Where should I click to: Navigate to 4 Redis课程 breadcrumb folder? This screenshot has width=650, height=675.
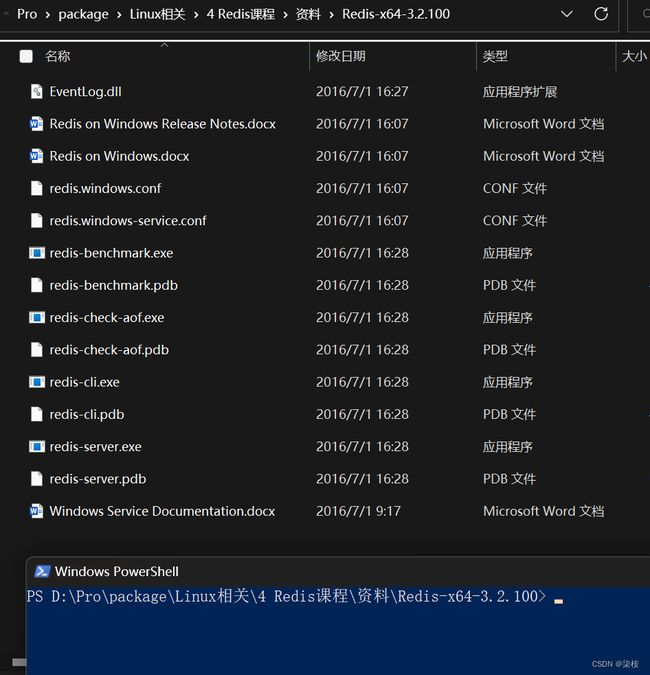(241, 14)
